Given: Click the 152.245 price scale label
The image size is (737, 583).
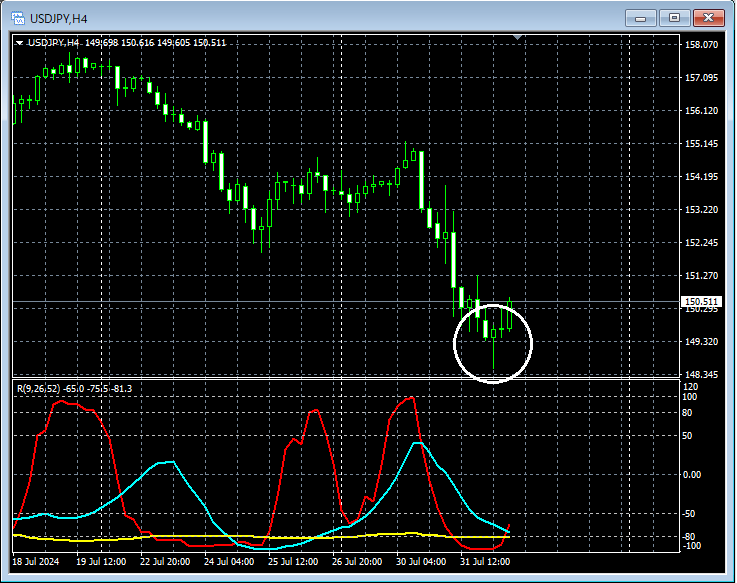Looking at the screenshot, I should (701, 243).
